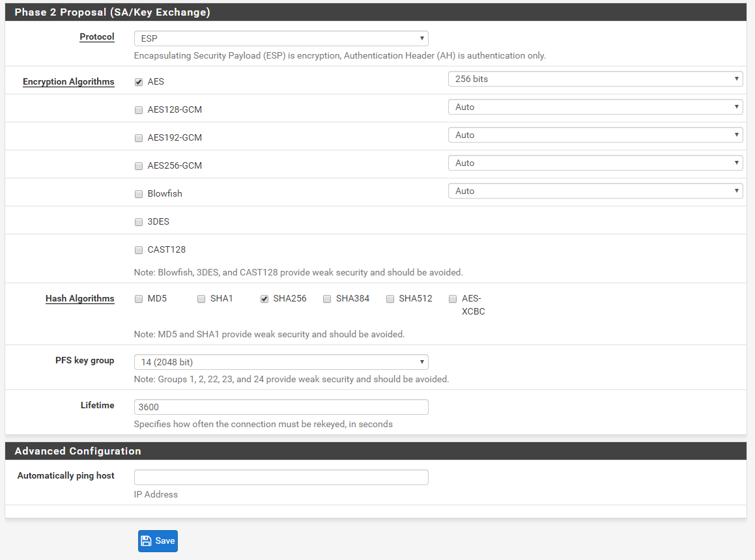Viewport: 755px width, 560px height.
Task: Check the Blowfish encryption option
Action: 139,193
